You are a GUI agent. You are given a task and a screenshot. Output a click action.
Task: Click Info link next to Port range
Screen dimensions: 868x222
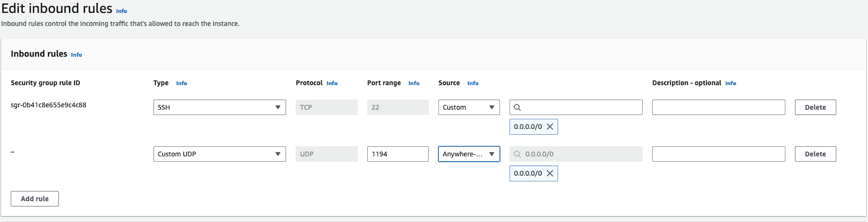413,83
